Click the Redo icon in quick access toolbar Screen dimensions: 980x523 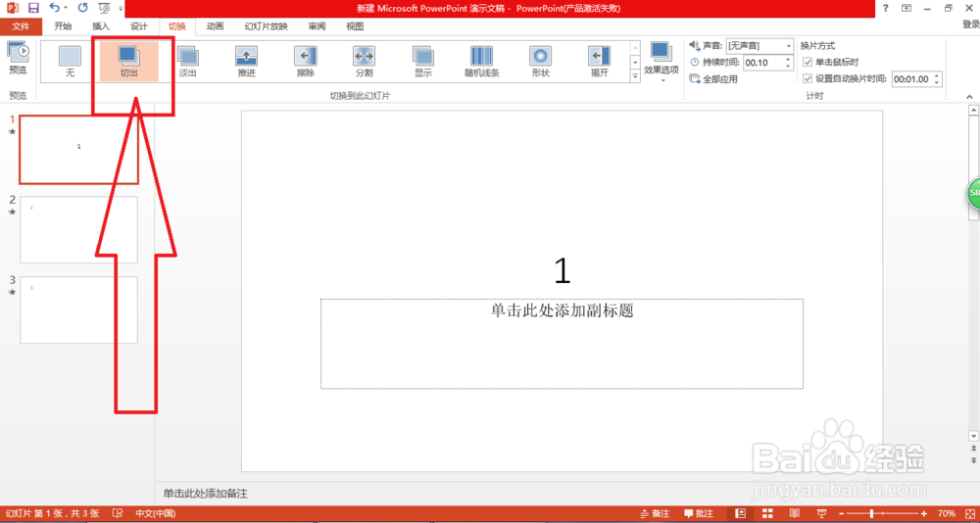[83, 8]
